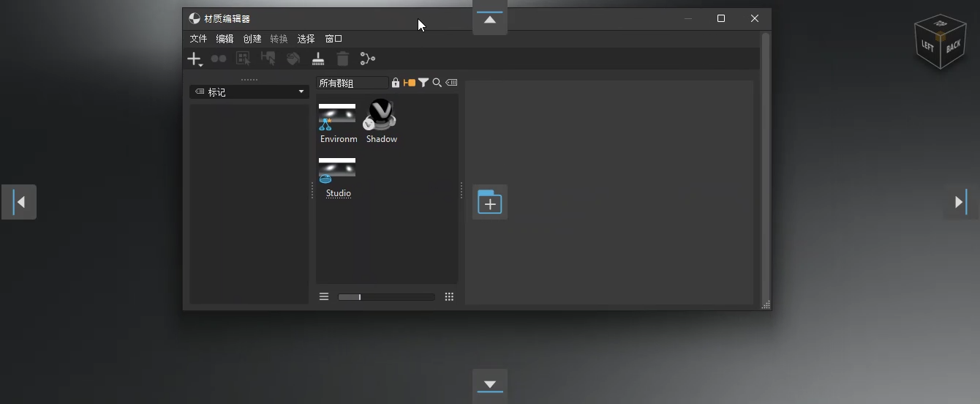Click the top viewport up-arrow button
The width and height of the screenshot is (980, 404).
tap(490, 18)
